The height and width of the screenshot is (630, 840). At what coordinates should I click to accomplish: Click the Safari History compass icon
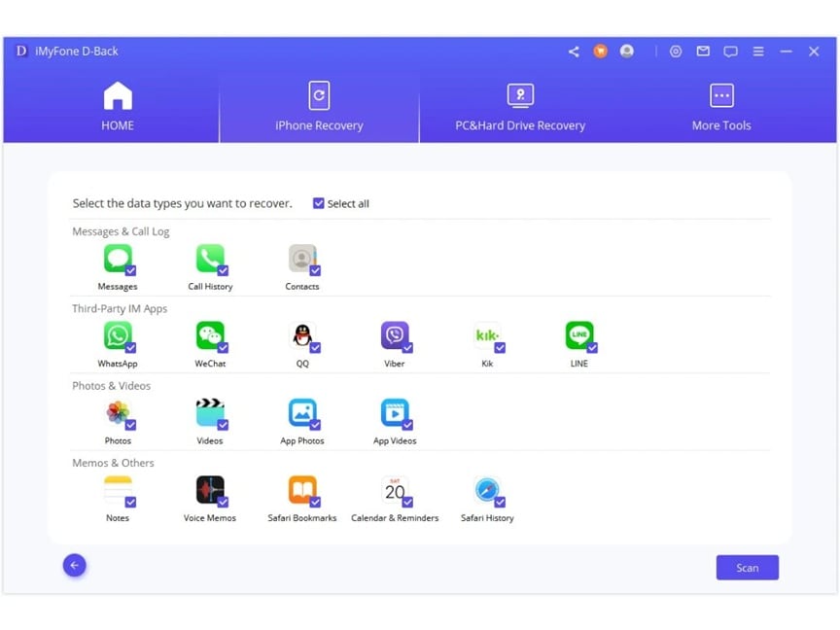pos(487,490)
